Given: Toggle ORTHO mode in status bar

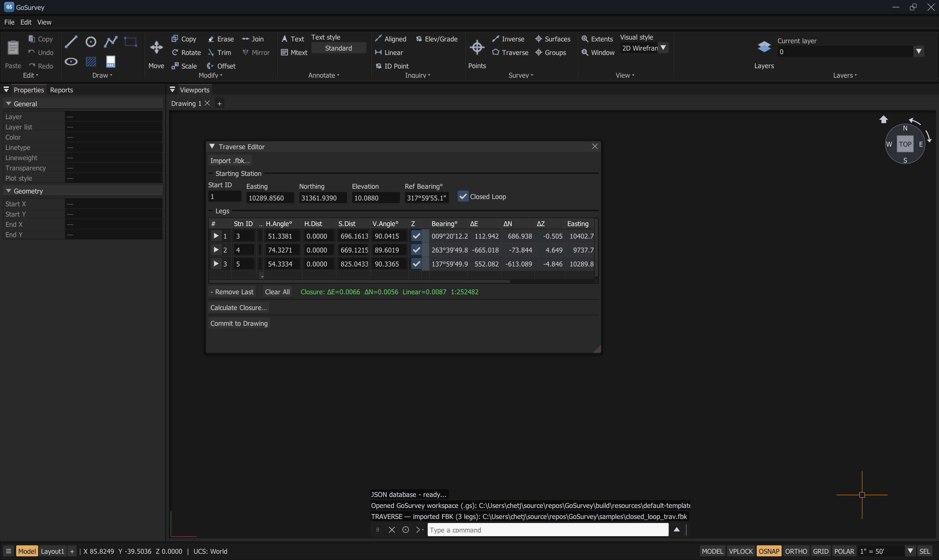Looking at the screenshot, I should 796,551.
